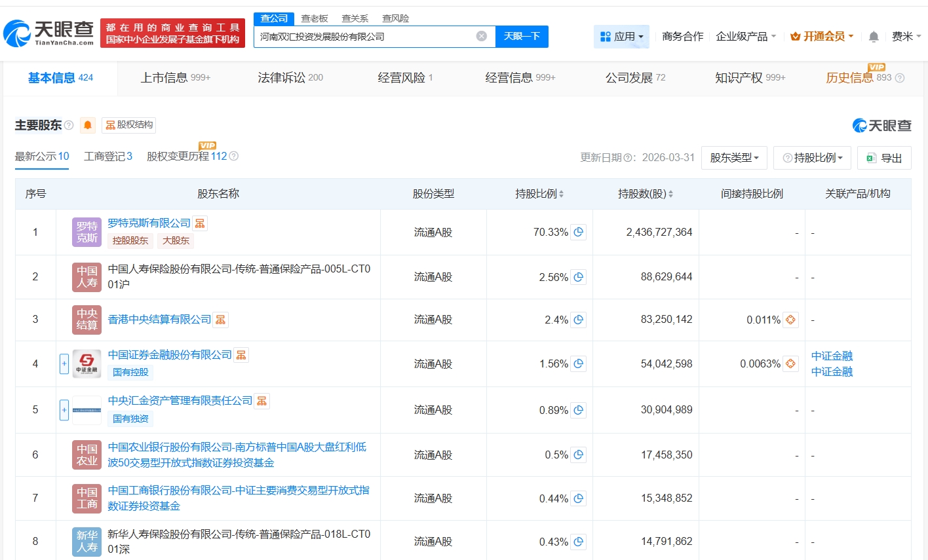Switch to the 经营风险 tab

(405, 78)
